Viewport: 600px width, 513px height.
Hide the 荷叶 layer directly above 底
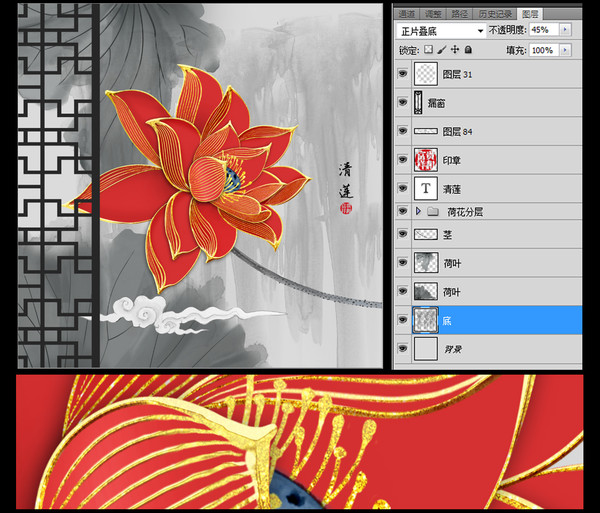403,291
